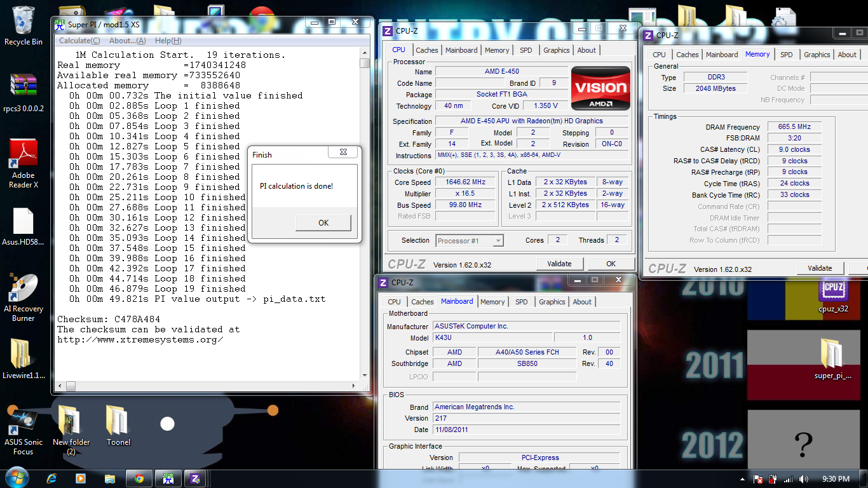The image size is (868, 488).
Task: Click the CPU-Z Memory window title icon
Action: click(x=648, y=36)
